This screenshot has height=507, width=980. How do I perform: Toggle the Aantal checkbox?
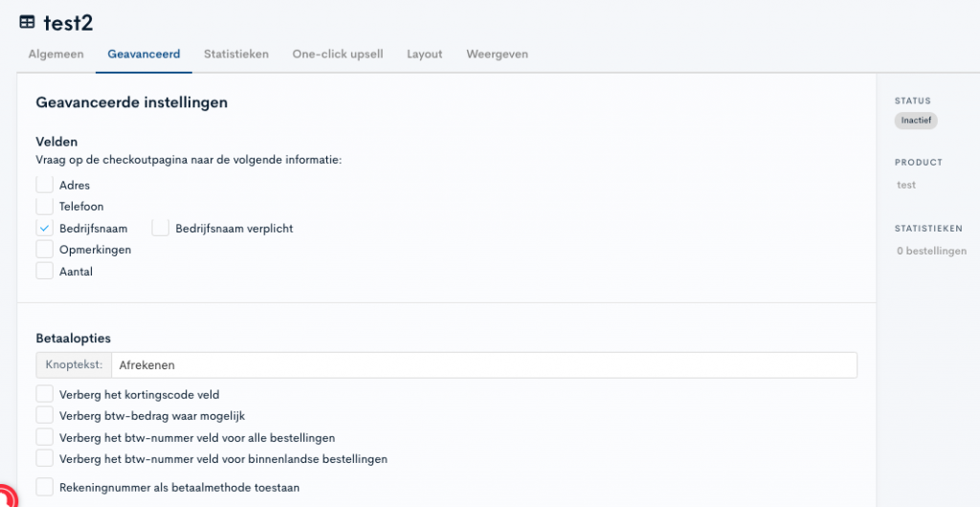coord(45,271)
